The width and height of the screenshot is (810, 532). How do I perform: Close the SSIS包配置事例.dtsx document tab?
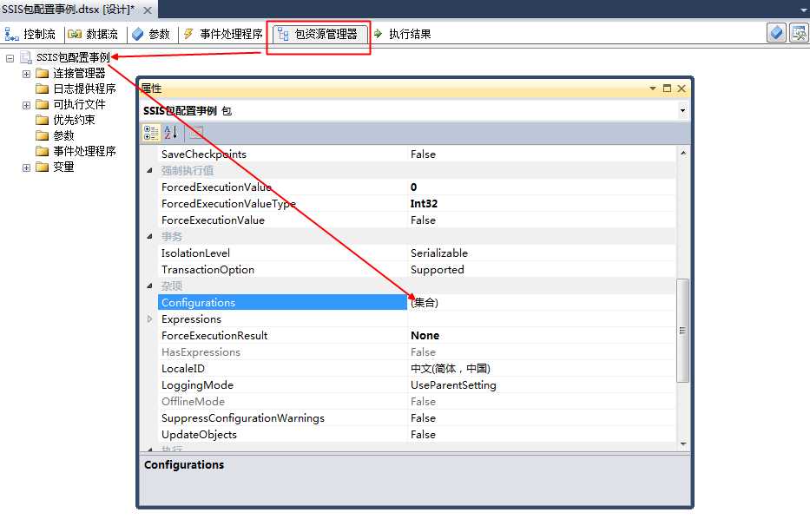coord(148,10)
